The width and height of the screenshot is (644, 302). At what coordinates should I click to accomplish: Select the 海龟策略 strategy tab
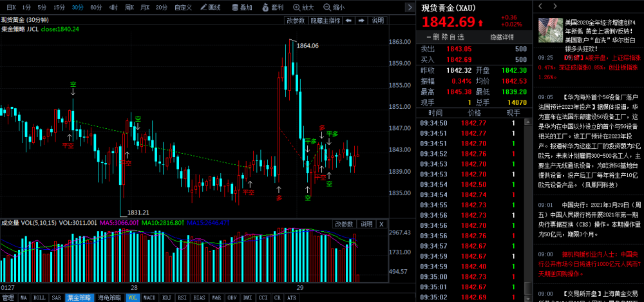click(x=109, y=297)
